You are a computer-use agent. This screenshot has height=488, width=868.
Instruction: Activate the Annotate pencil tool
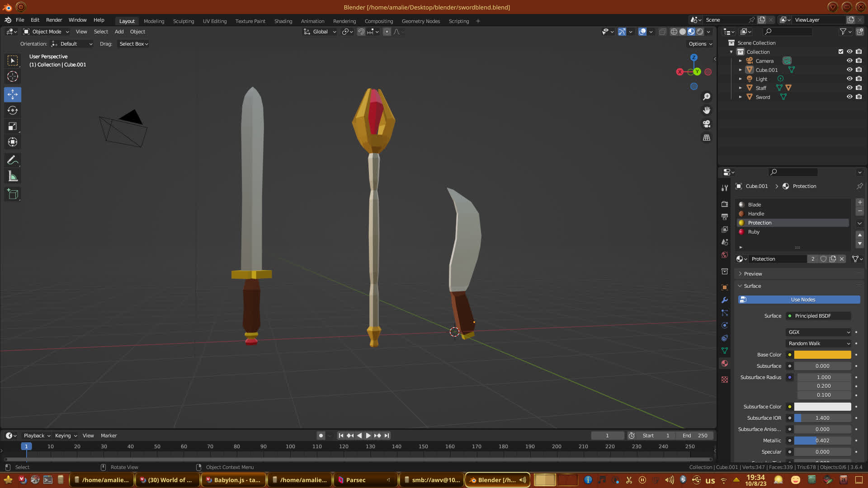coord(13,160)
